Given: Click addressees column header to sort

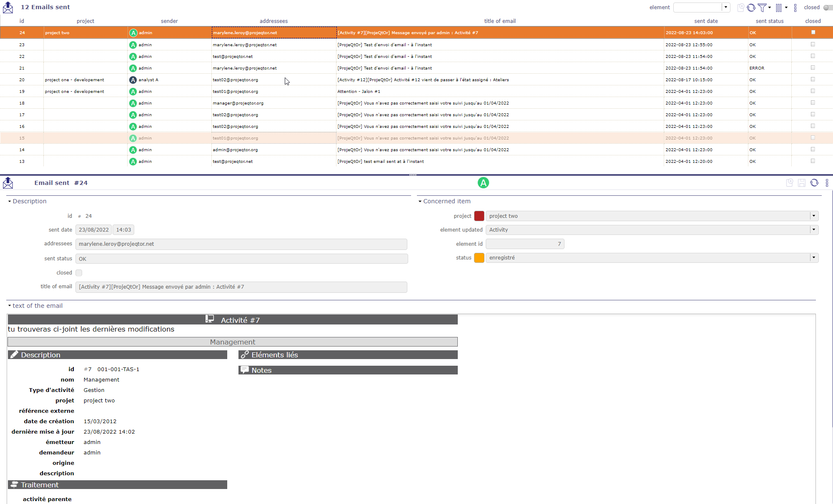Looking at the screenshot, I should pyautogui.click(x=273, y=21).
